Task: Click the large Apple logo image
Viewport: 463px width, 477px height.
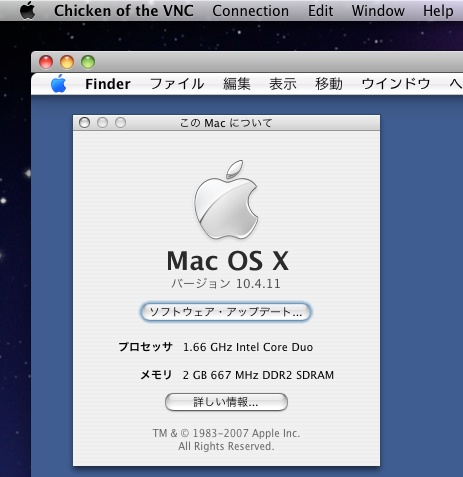Action: [227, 200]
